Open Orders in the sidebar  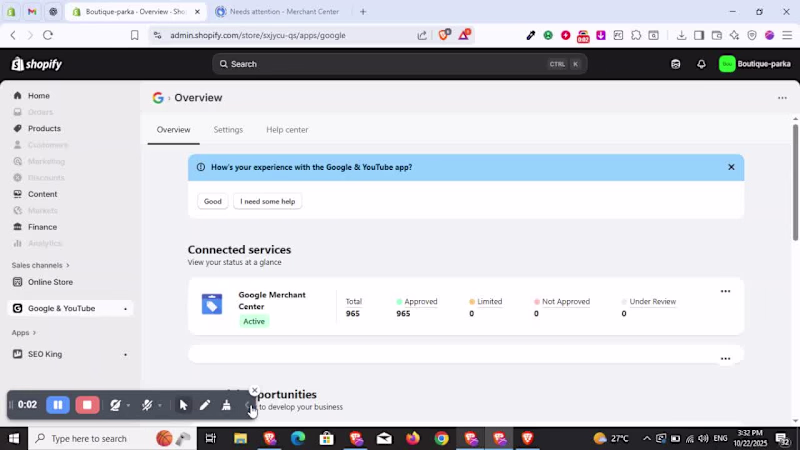(40, 112)
